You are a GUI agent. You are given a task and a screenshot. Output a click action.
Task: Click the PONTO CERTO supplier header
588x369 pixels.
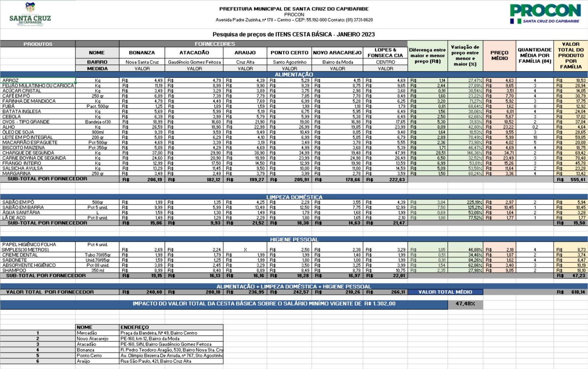290,53
